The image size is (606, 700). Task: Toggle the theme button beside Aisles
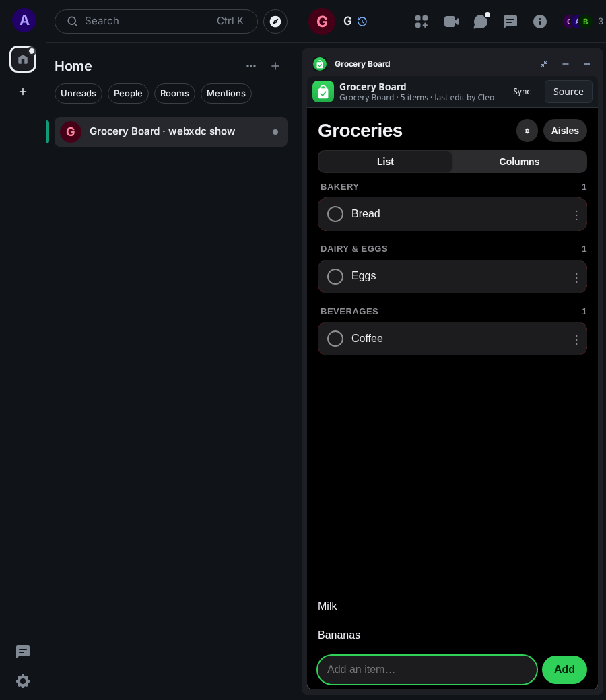[x=527, y=131]
